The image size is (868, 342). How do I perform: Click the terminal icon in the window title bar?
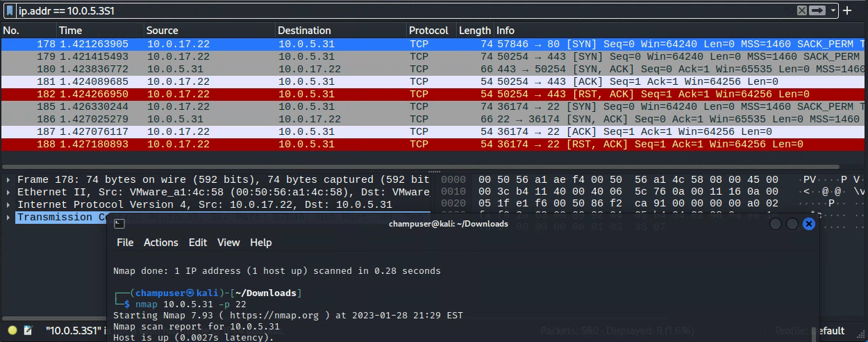point(119,224)
